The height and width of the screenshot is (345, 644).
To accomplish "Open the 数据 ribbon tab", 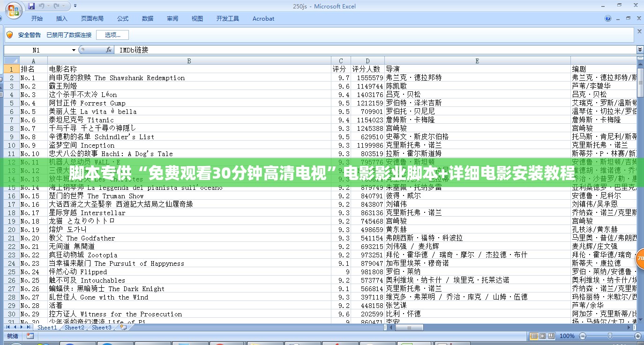I will (x=148, y=19).
